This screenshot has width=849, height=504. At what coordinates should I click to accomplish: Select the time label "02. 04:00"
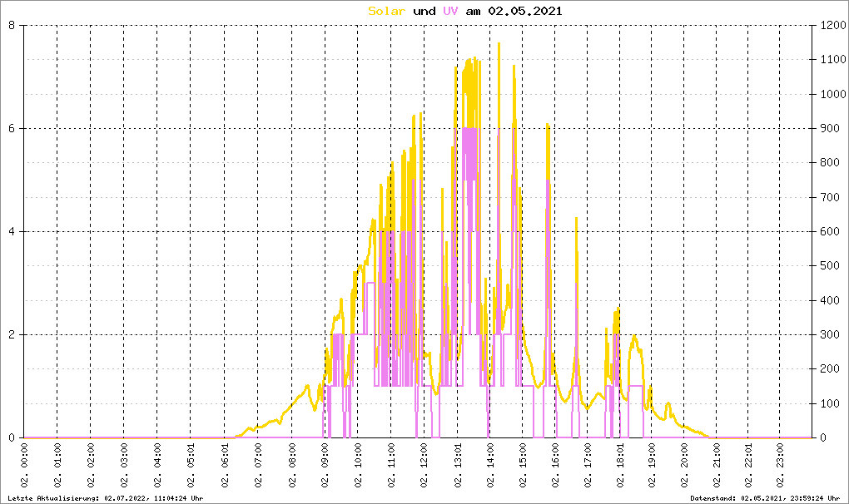tap(157, 465)
